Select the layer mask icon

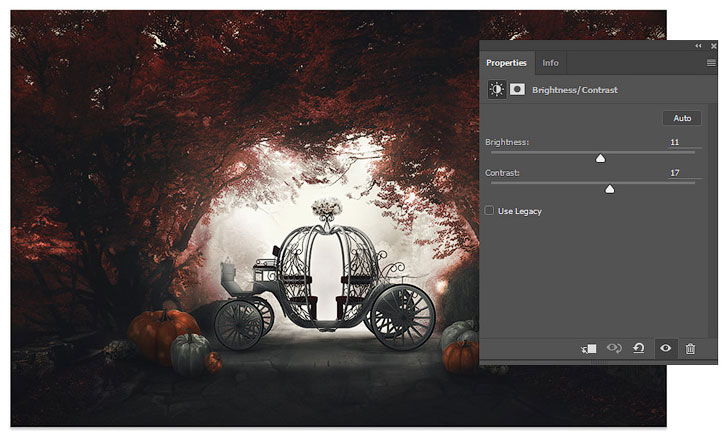[517, 89]
